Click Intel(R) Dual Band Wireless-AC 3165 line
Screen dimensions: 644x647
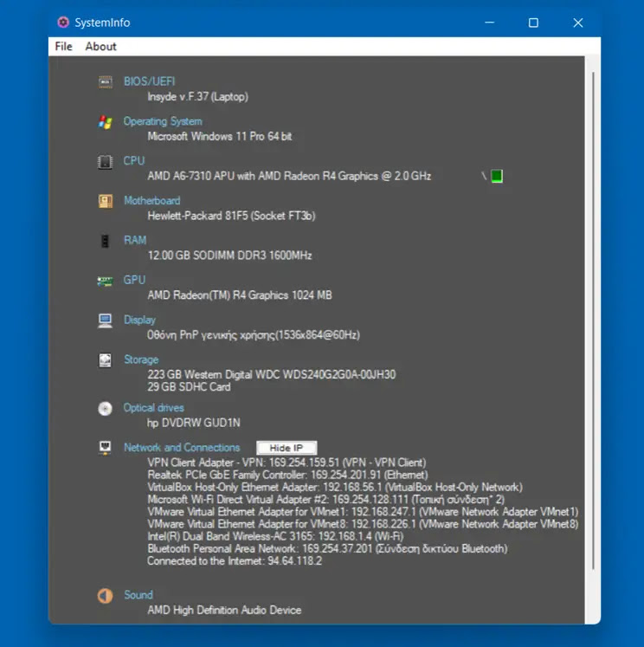[275, 536]
